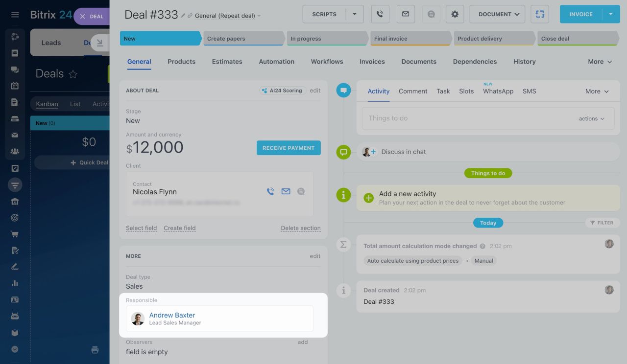627x364 pixels.
Task: Open the timeline FILTER button
Action: coord(602,223)
